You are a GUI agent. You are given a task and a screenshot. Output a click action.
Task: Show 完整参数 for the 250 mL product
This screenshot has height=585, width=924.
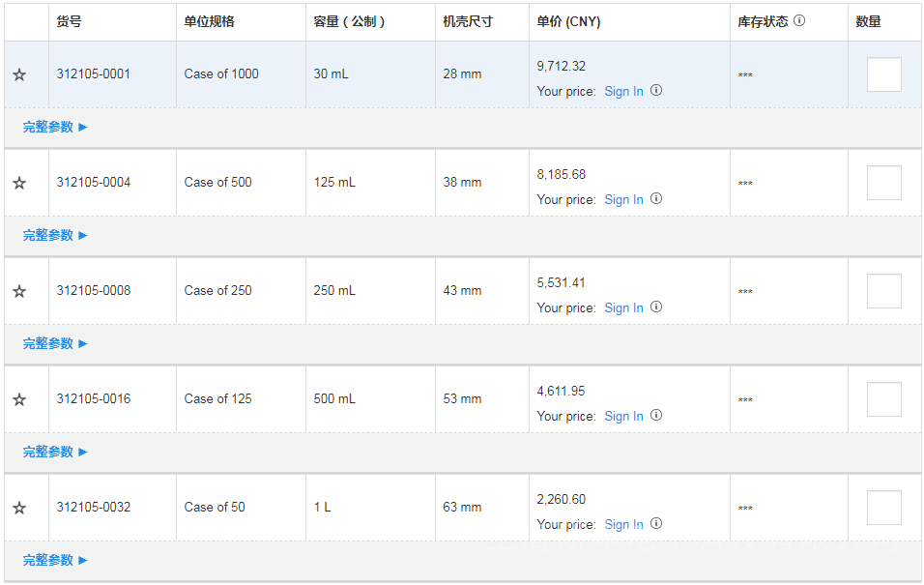[x=55, y=343]
